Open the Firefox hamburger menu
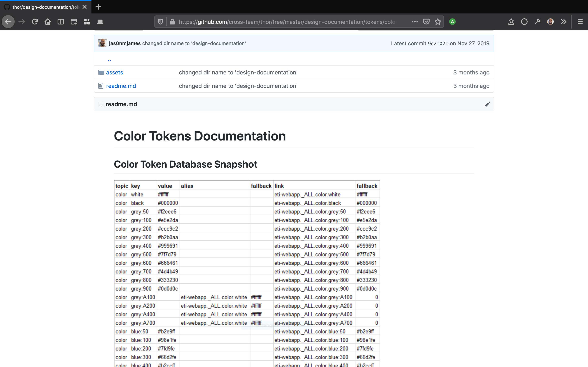588x367 pixels. (580, 22)
